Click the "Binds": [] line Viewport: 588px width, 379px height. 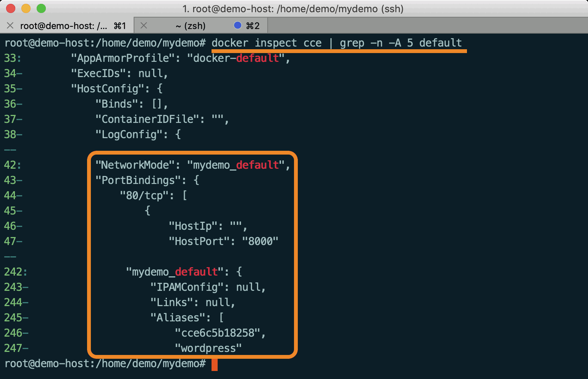[x=132, y=104]
